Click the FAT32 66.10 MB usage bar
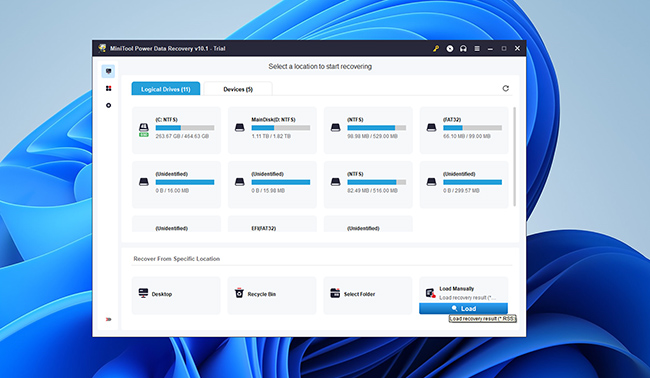This screenshot has width=650, height=378. click(x=472, y=128)
